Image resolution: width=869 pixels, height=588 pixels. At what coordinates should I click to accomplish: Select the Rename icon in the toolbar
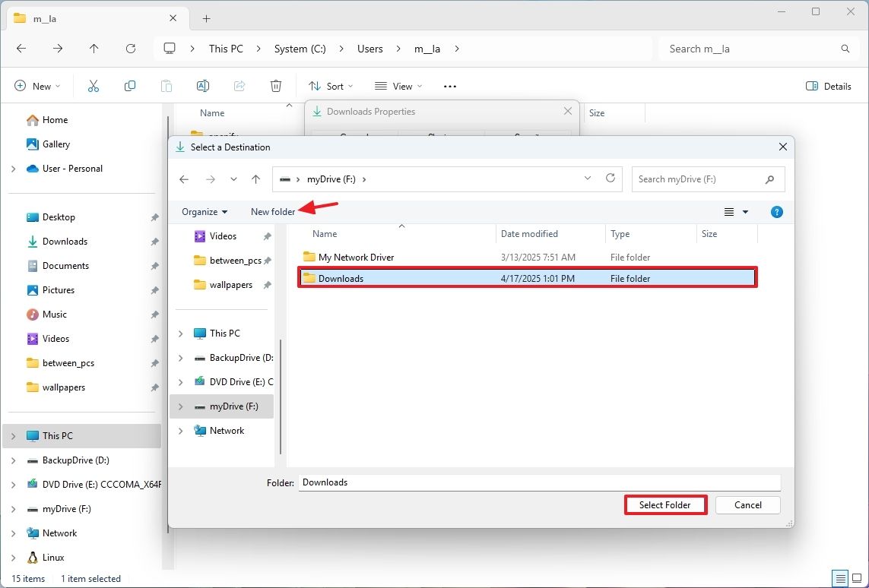pyautogui.click(x=202, y=85)
